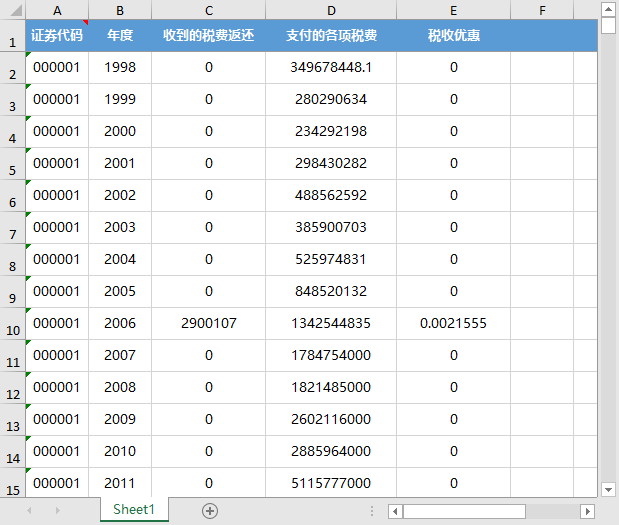Click the select-all corner triangle
619x525 pixels.
click(x=12, y=10)
